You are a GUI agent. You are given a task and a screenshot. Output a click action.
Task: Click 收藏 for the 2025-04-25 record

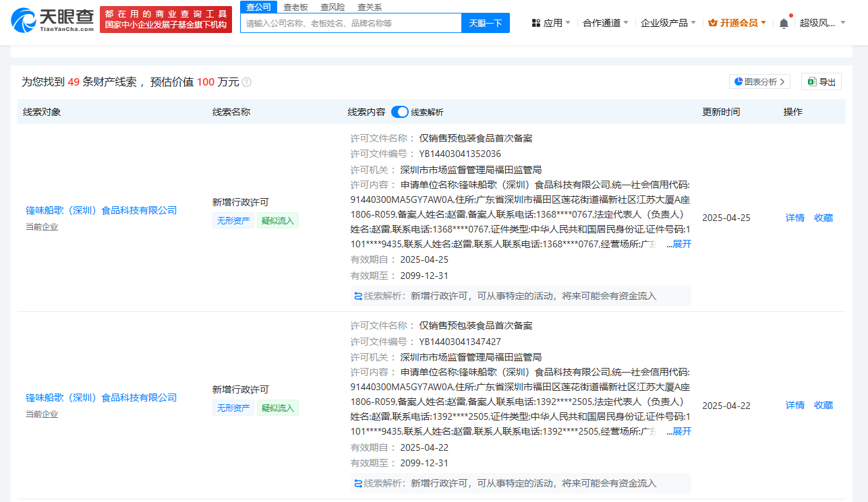pos(823,218)
